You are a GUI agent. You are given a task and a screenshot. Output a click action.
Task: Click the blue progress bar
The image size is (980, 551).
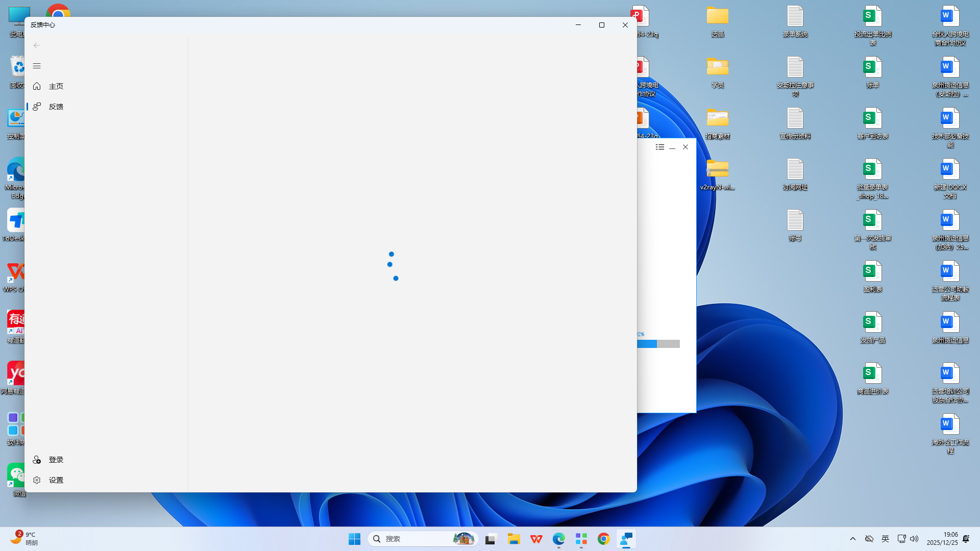pos(657,344)
